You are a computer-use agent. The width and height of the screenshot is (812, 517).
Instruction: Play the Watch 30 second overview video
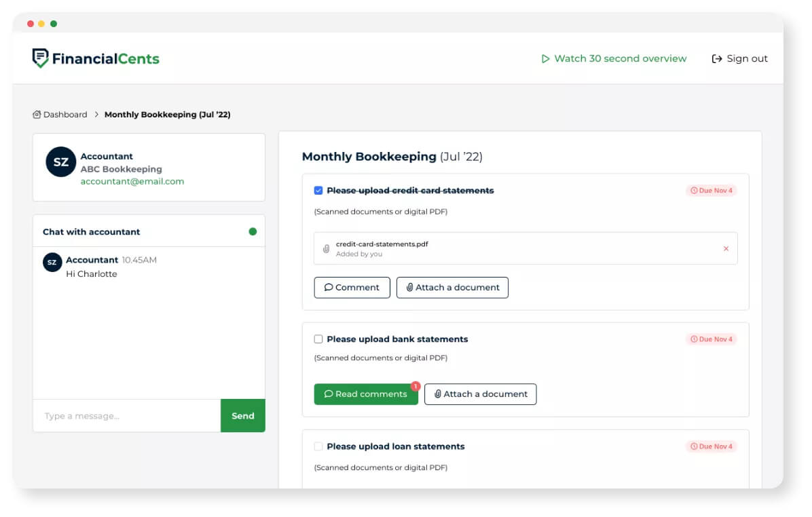(x=614, y=58)
